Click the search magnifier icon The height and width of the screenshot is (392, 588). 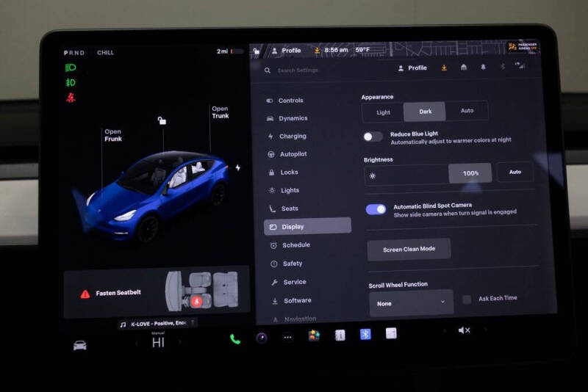268,70
